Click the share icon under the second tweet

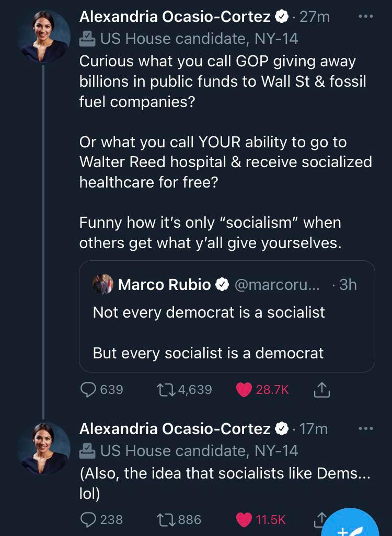click(x=322, y=520)
